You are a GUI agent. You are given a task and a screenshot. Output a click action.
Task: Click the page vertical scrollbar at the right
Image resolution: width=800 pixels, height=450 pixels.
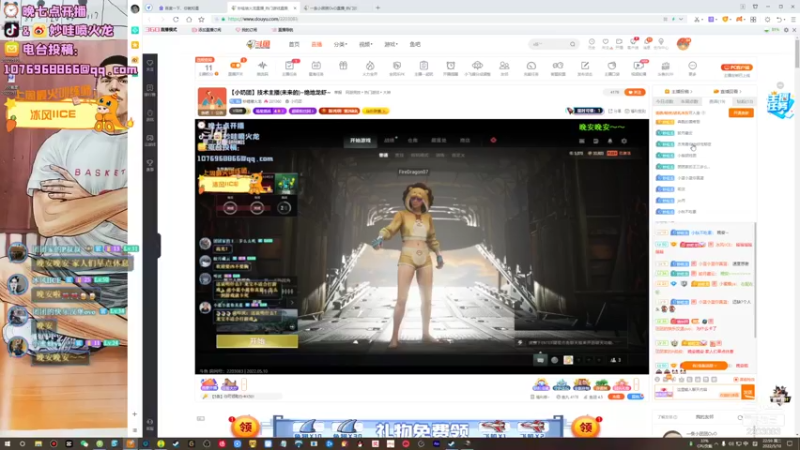[797, 54]
